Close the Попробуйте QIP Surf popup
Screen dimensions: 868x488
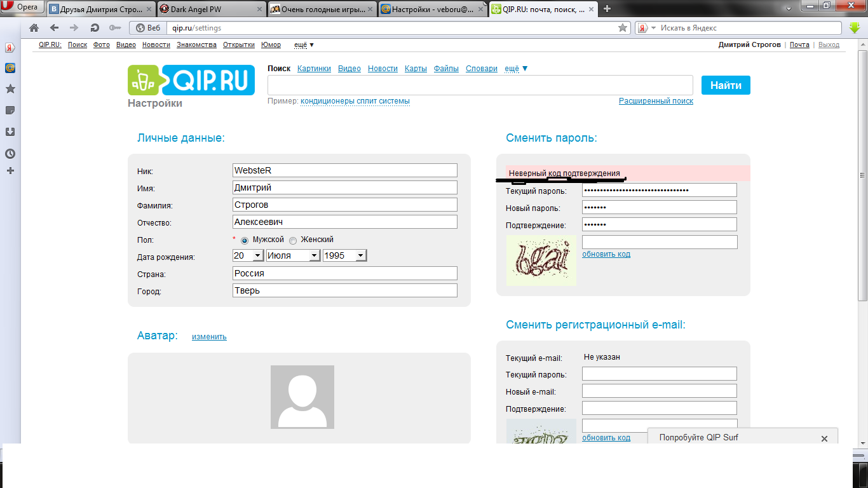tap(824, 438)
